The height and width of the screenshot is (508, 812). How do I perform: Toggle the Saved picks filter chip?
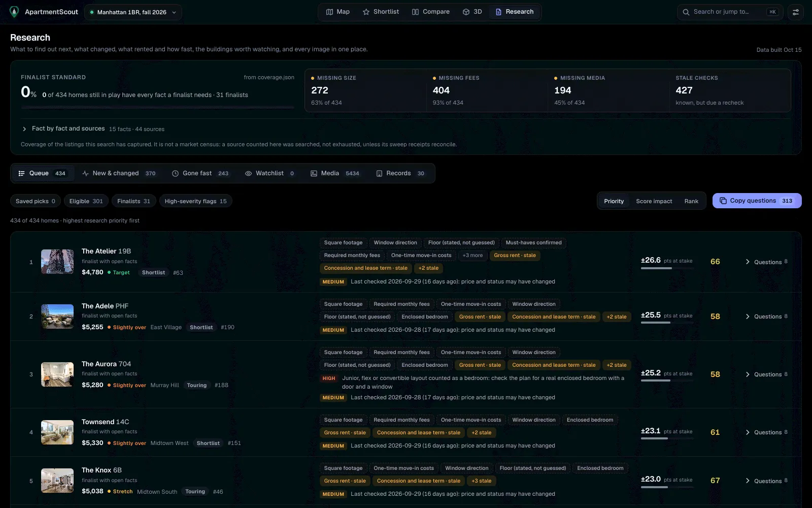(36, 201)
